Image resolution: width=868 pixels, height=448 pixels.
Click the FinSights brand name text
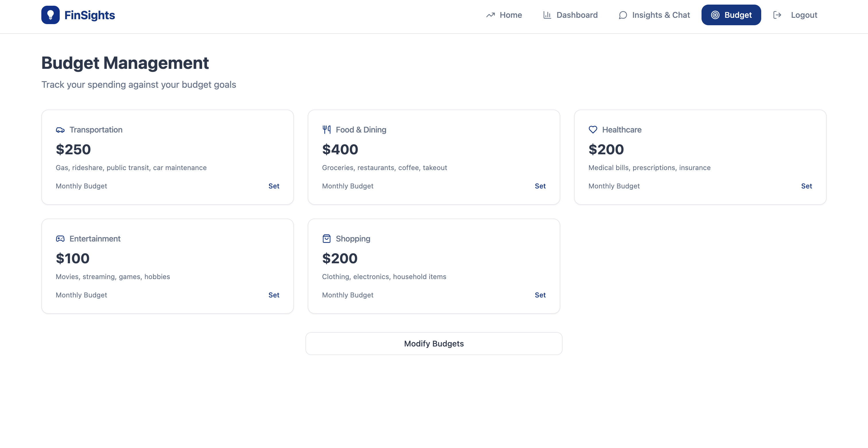pos(90,15)
